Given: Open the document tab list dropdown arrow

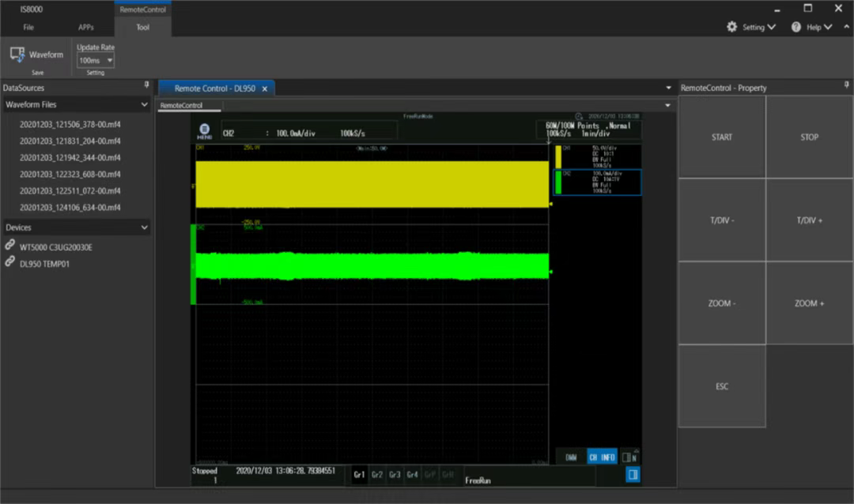Looking at the screenshot, I should click(x=668, y=88).
